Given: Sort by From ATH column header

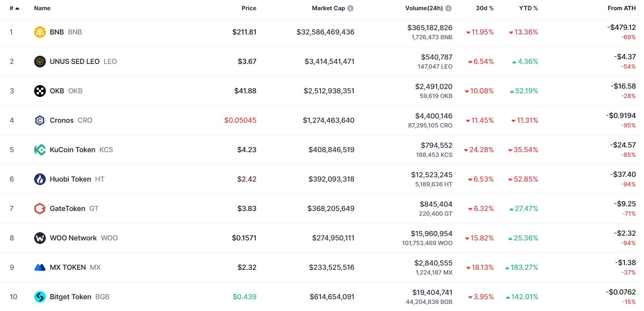Looking at the screenshot, I should (x=621, y=8).
